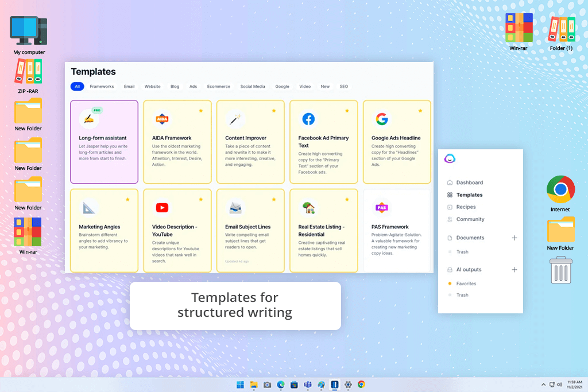Viewport: 588px width, 392px height.
Task: Toggle favorite star on Video Description - YouTube
Action: click(201, 199)
